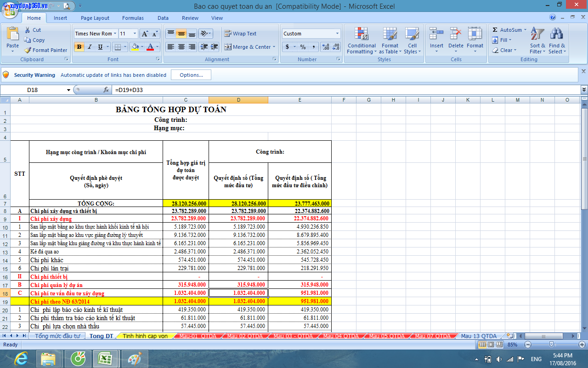Image resolution: width=588 pixels, height=368 pixels.
Task: Switch to Insert ribbon tab
Action: tap(60, 18)
